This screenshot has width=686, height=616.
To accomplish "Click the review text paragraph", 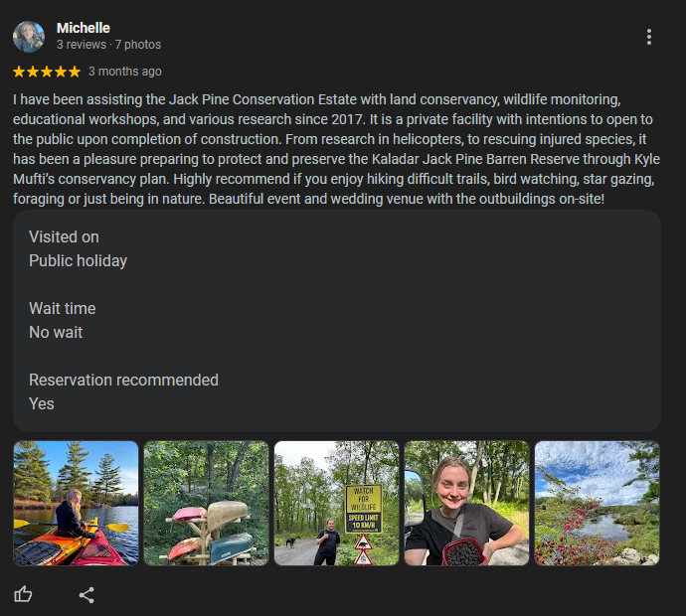I will (336, 149).
